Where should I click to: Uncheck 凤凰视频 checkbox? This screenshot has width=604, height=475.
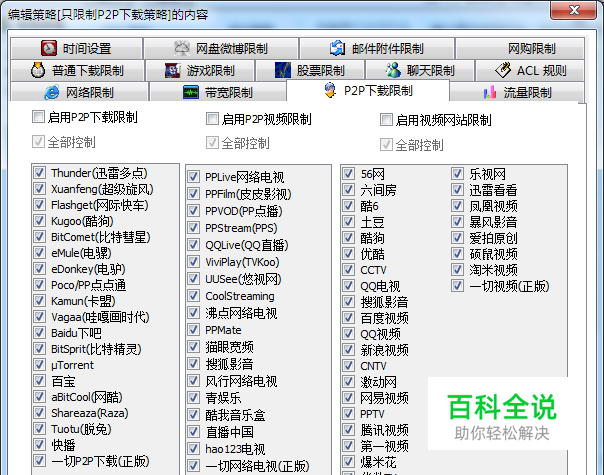pyautogui.click(x=457, y=205)
